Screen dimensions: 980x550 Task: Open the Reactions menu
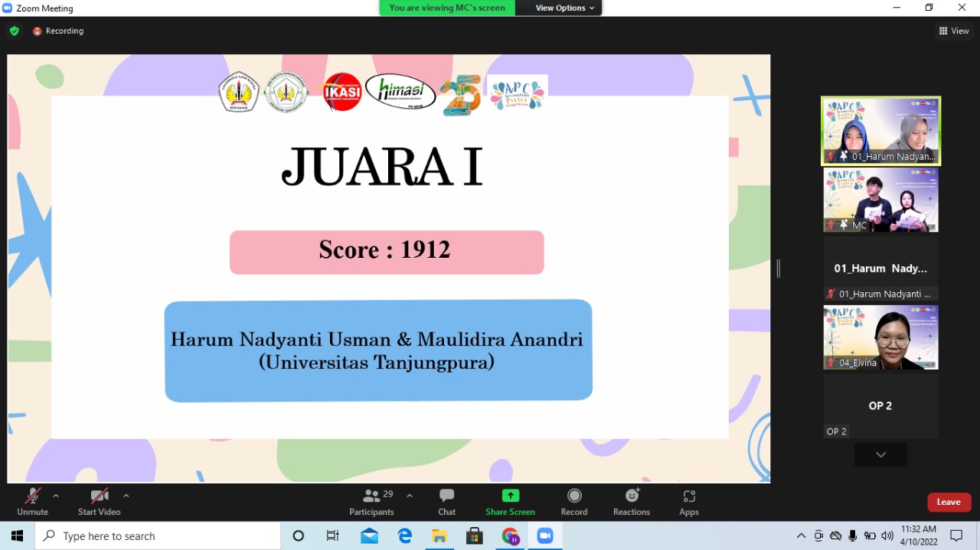pos(632,496)
